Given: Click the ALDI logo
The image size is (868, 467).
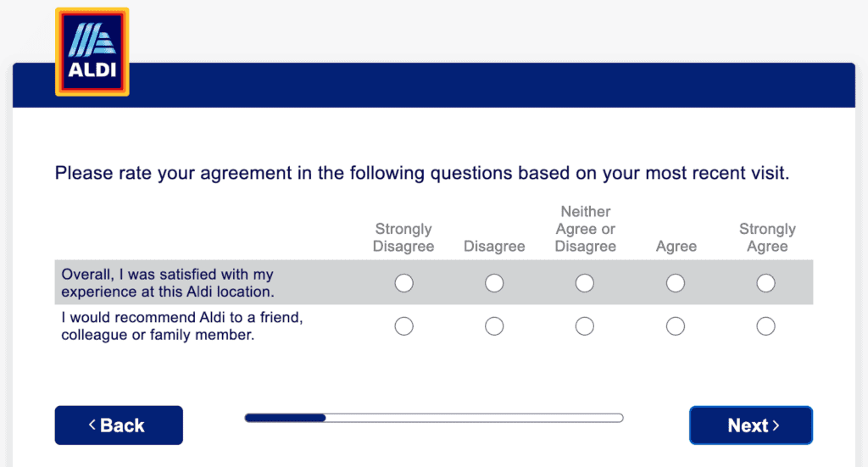Looking at the screenshot, I should [x=92, y=52].
